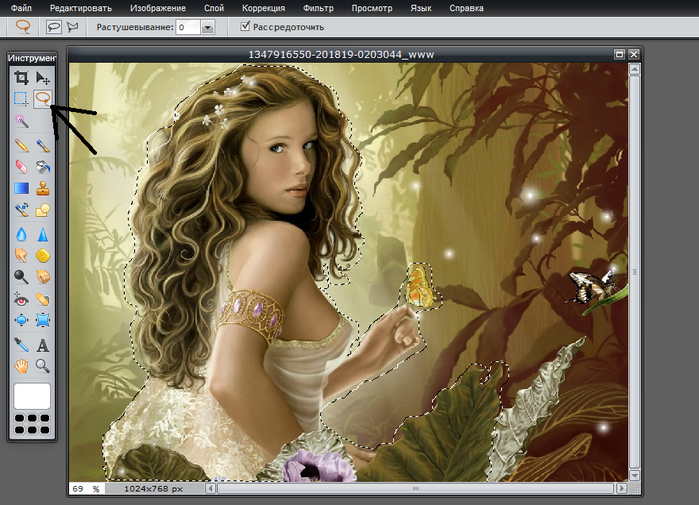This screenshot has width=699, height=505.
Task: Click the horizontal scrollbar left arrow
Action: click(x=210, y=489)
